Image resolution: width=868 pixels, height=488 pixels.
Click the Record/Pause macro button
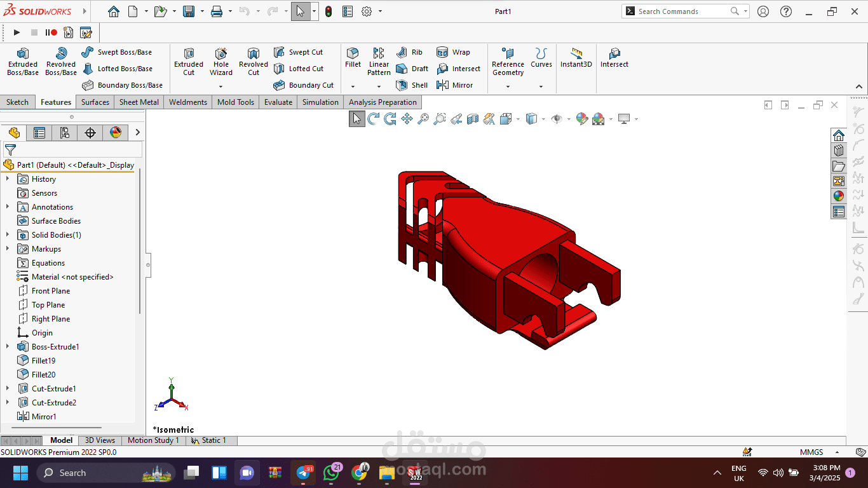tap(51, 32)
